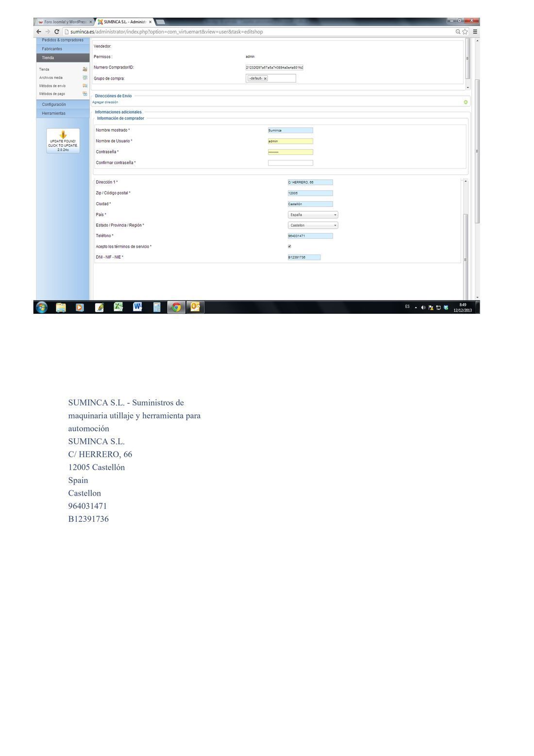Open the Métodos de envío submenu item
This screenshot has height=756, width=534.
pyautogui.click(x=52, y=86)
